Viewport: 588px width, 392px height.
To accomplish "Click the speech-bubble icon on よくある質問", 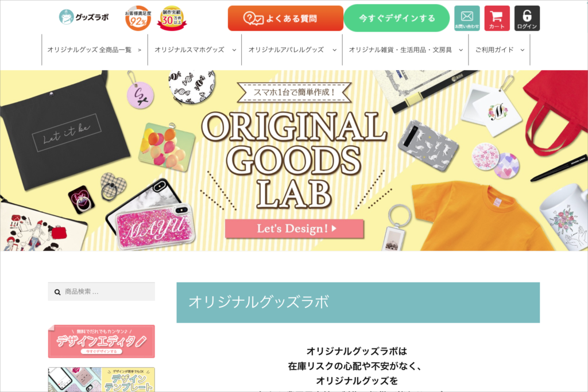I will click(253, 18).
